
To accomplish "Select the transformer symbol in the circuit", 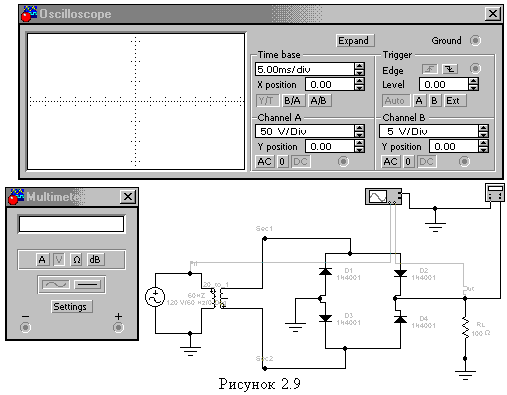I will pos(219,298).
